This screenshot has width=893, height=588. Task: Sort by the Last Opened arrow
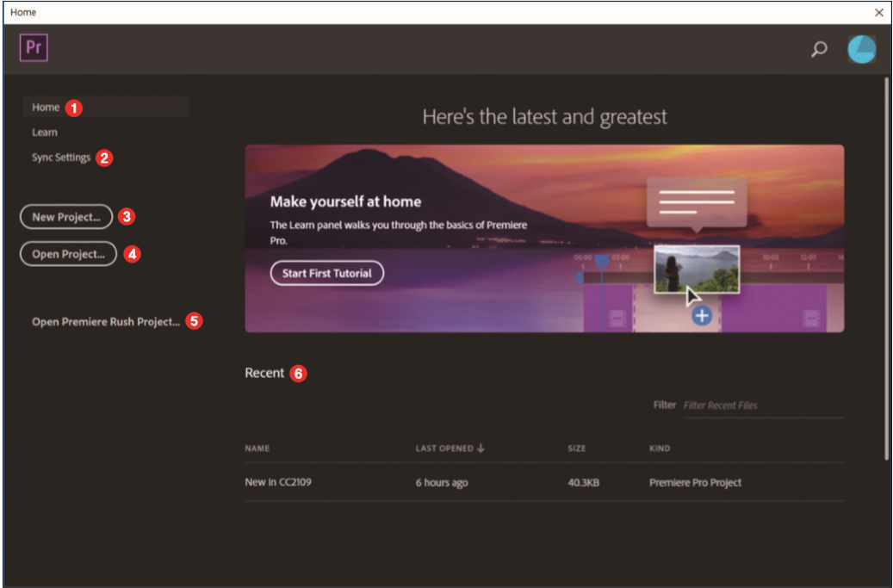(x=481, y=449)
